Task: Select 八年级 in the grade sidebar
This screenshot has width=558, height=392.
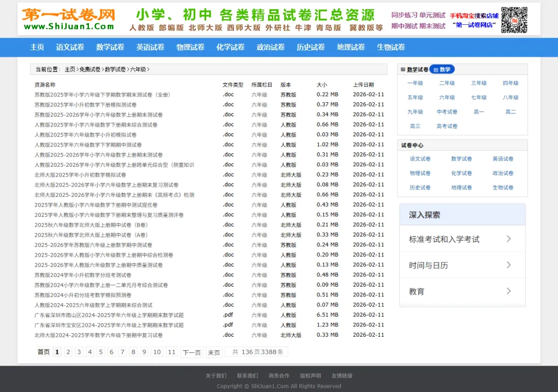Action: (x=510, y=97)
